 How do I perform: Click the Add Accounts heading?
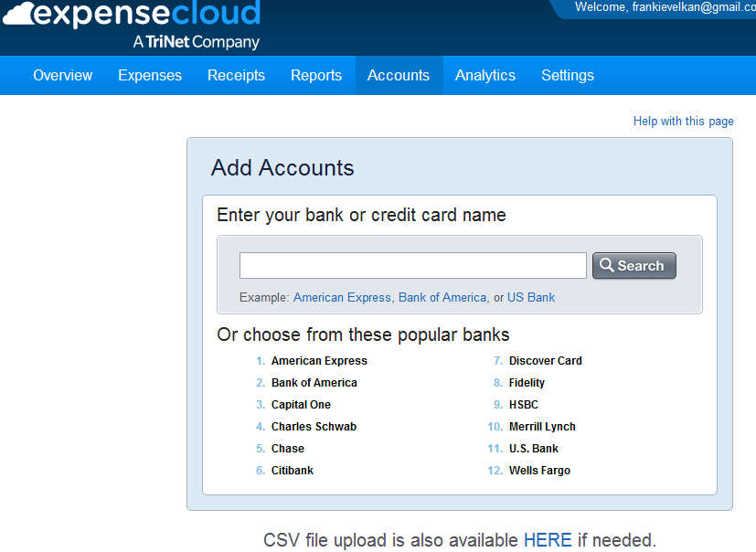[282, 168]
